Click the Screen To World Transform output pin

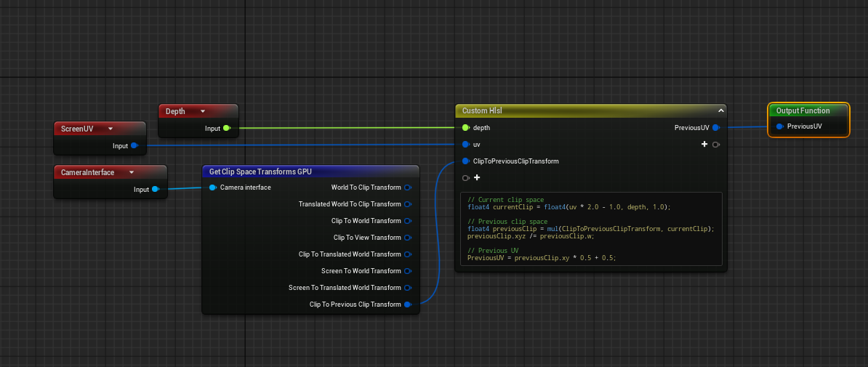click(408, 271)
